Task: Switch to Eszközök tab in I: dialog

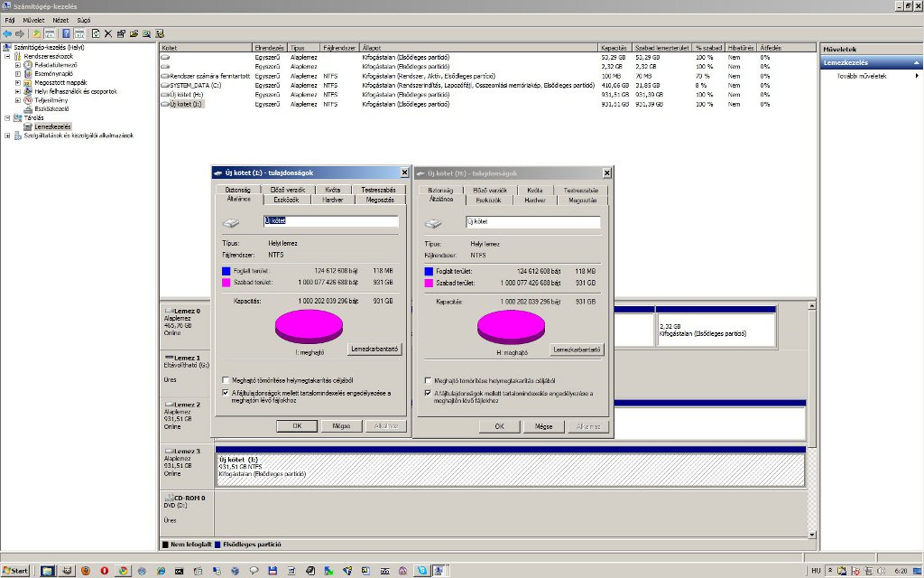Action: pos(286,200)
